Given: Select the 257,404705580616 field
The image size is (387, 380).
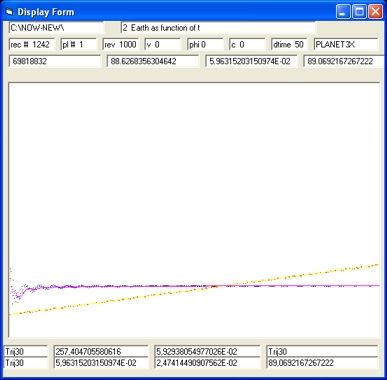Looking at the screenshot, I should [101, 351].
